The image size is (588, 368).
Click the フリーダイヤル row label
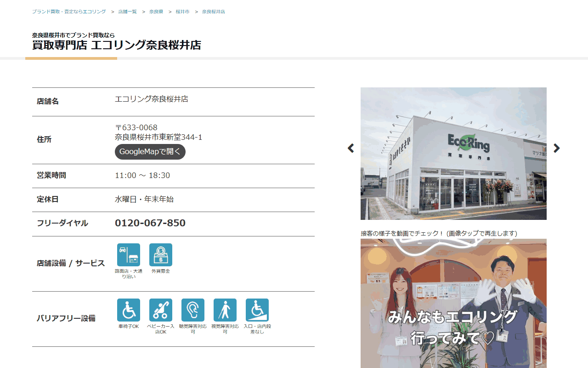click(62, 223)
